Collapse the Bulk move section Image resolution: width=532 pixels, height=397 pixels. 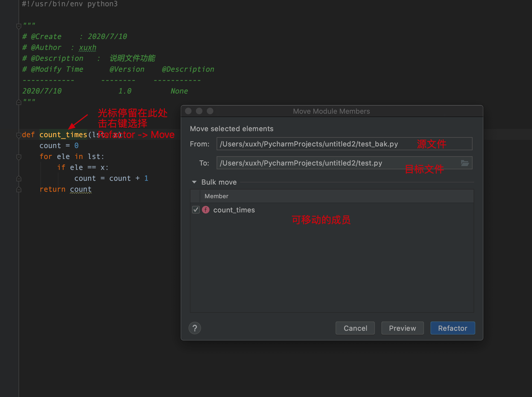click(194, 182)
